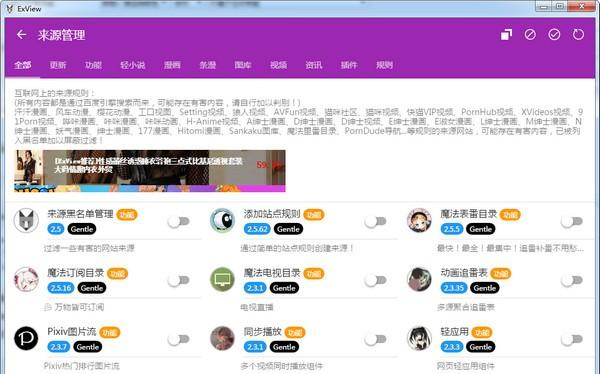Click the overlapping windows icon in header
This screenshot has height=374, width=600.
point(506,35)
